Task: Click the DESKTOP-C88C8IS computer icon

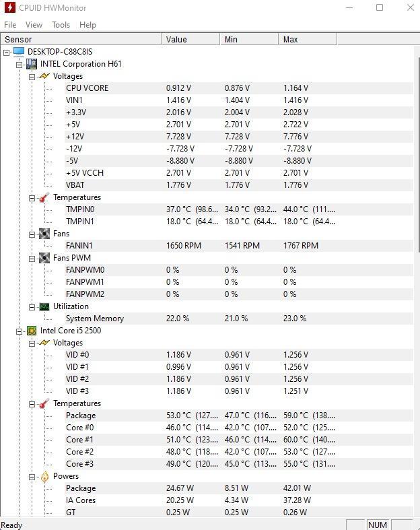Action: 19,52
